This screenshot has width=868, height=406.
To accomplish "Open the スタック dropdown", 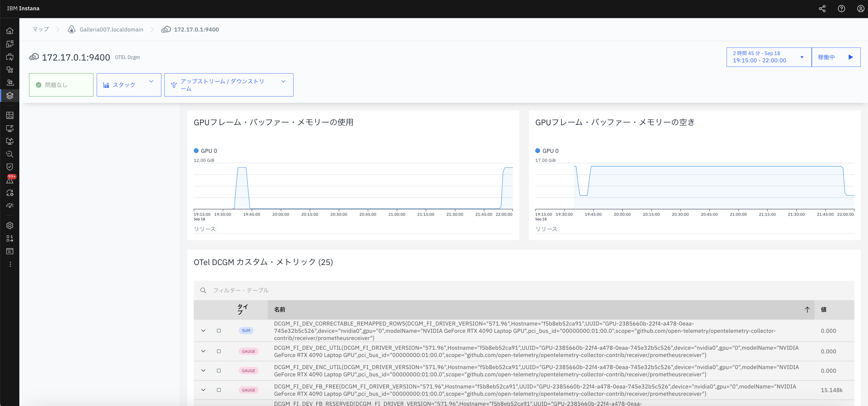I will [129, 85].
